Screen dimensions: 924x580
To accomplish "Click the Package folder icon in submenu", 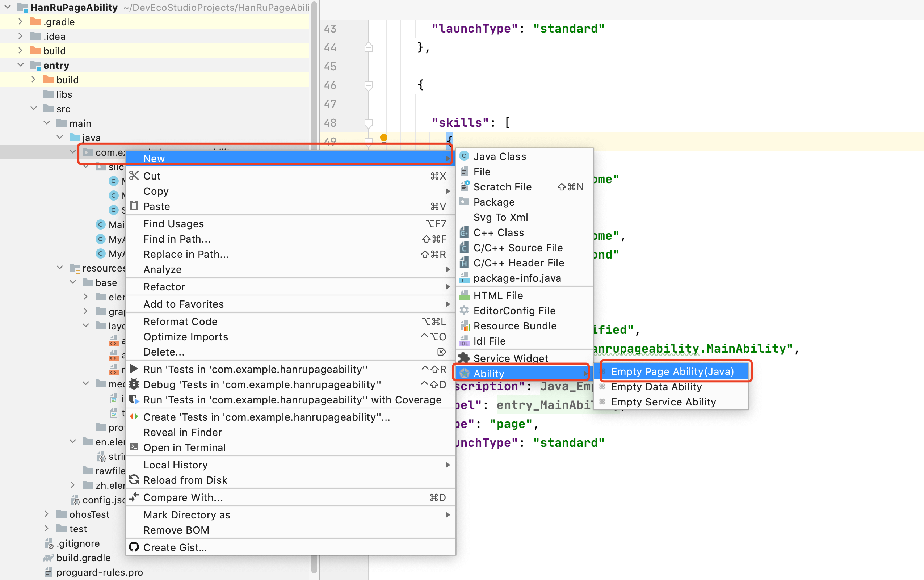I will coord(464,201).
